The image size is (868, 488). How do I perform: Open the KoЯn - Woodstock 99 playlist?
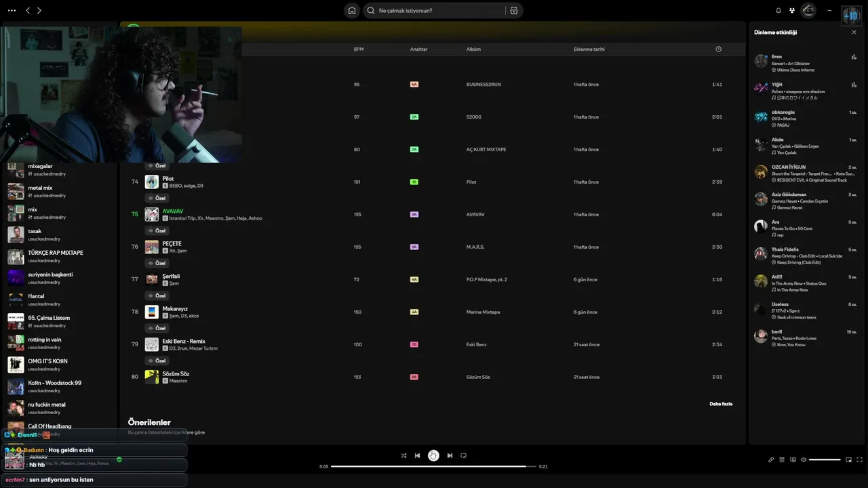[x=60, y=386]
